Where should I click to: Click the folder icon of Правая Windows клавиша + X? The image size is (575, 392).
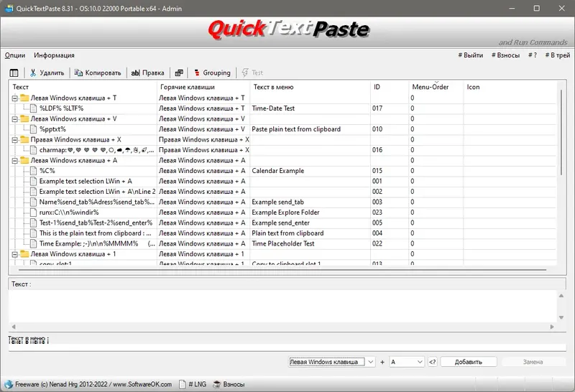pyautogui.click(x=24, y=139)
